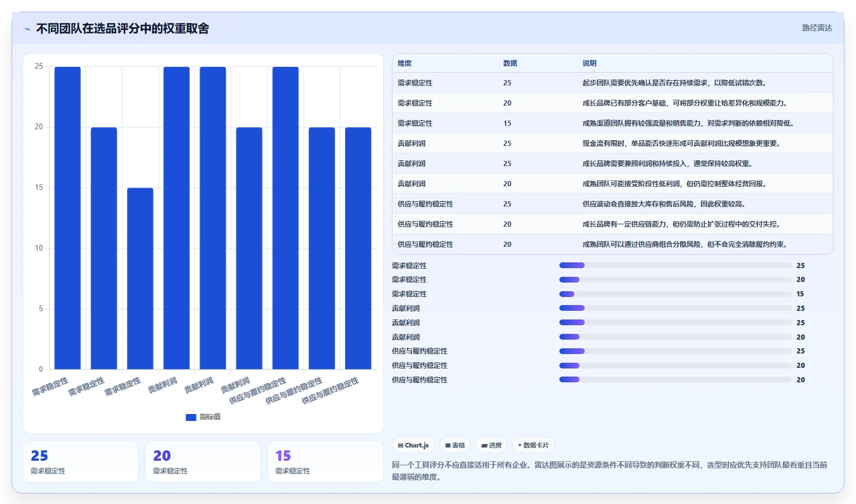This screenshot has height=504, width=856.
Task: Open the stat card showing 20 需求稳定性
Action: (x=203, y=461)
